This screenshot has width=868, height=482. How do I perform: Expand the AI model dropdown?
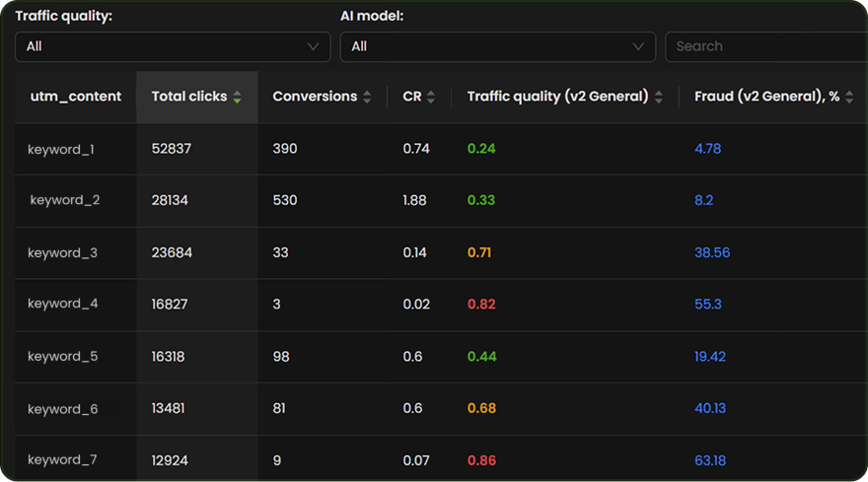[497, 46]
